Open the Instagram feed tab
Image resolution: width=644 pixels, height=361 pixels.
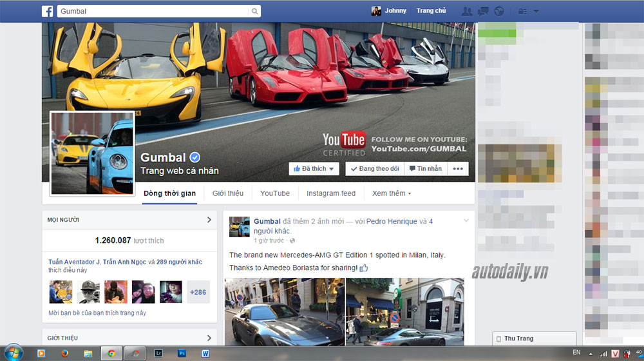(x=331, y=193)
